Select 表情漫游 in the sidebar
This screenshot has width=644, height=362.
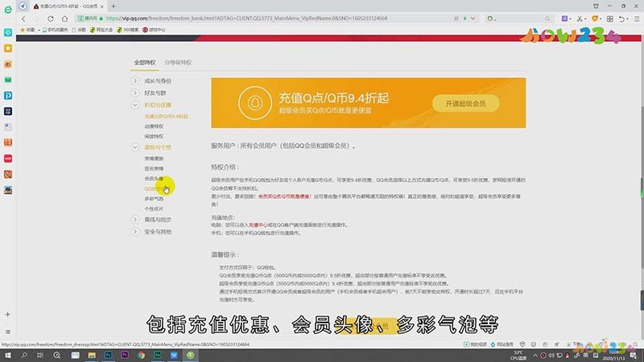click(x=154, y=158)
